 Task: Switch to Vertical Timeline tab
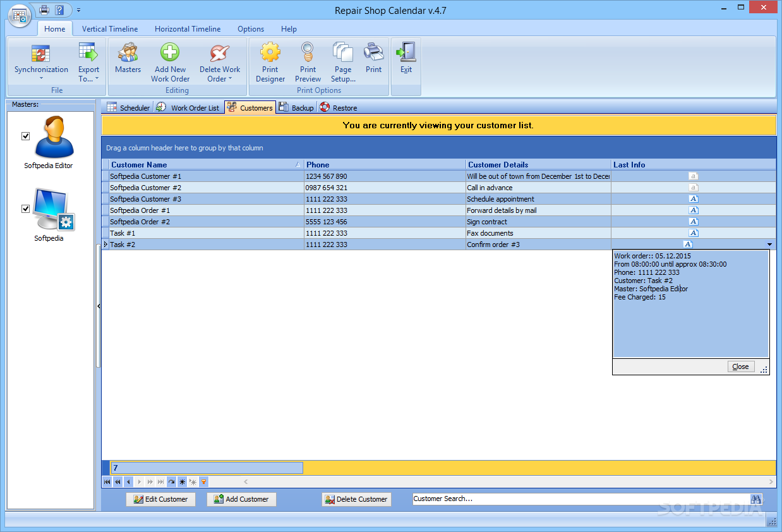110,29
